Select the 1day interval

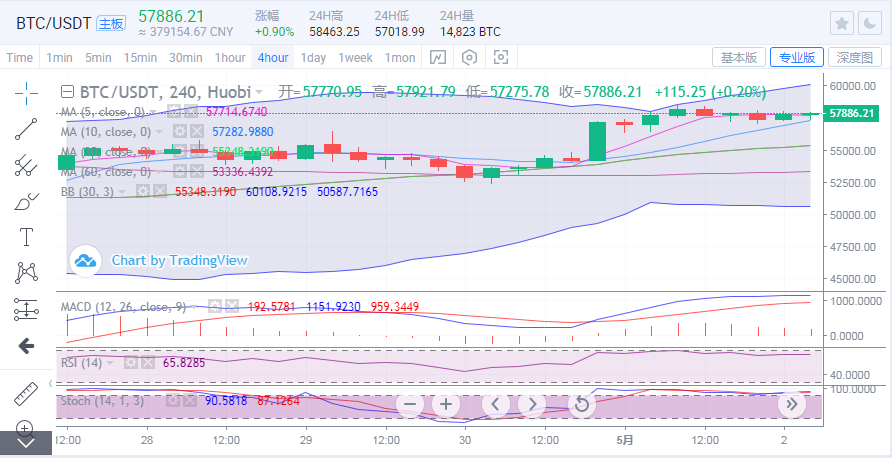pyautogui.click(x=313, y=57)
